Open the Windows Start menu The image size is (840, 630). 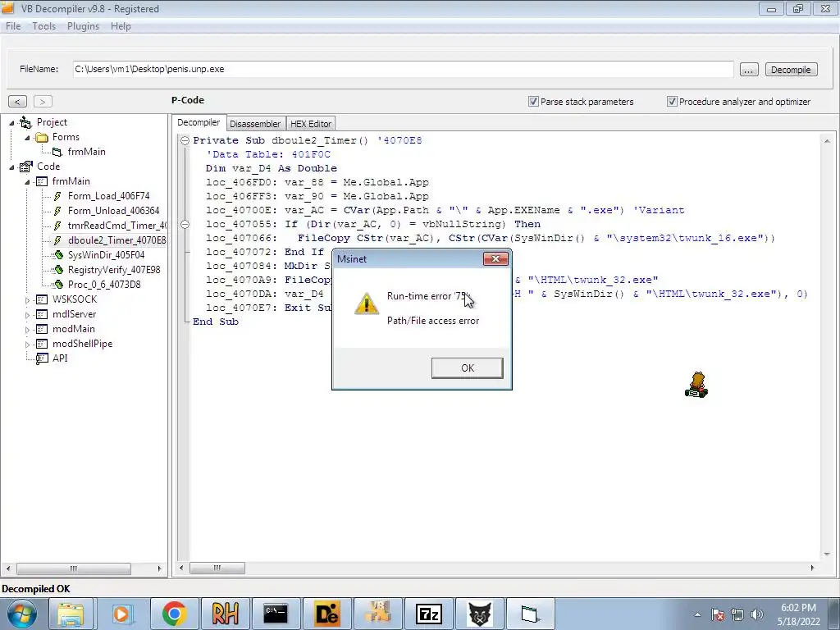[x=21, y=614]
